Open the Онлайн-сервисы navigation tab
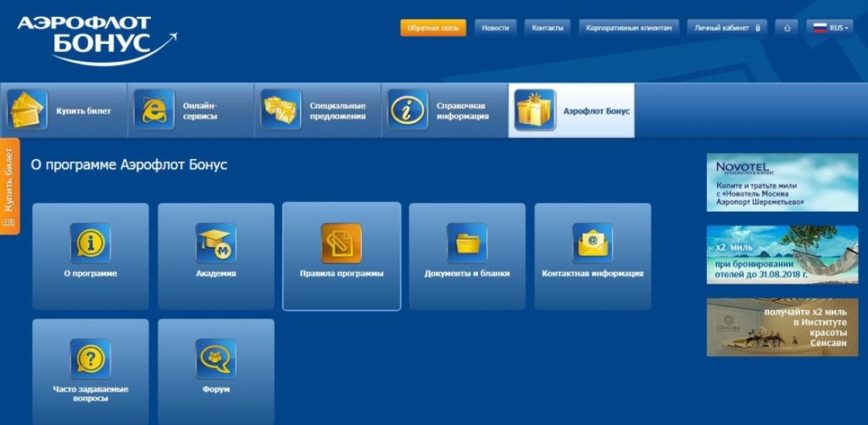Screen dimensions: 868x425 point(191,110)
